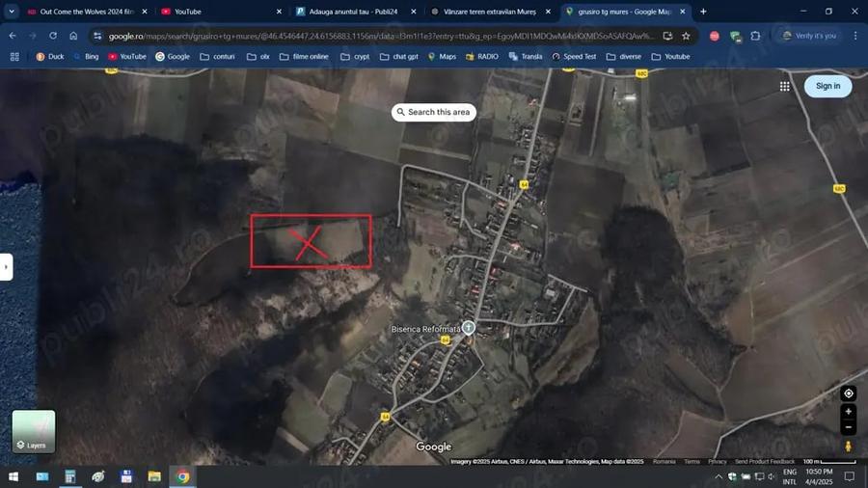868x488 pixels.
Task: Open the RADIO bookmark
Action: pos(482,57)
